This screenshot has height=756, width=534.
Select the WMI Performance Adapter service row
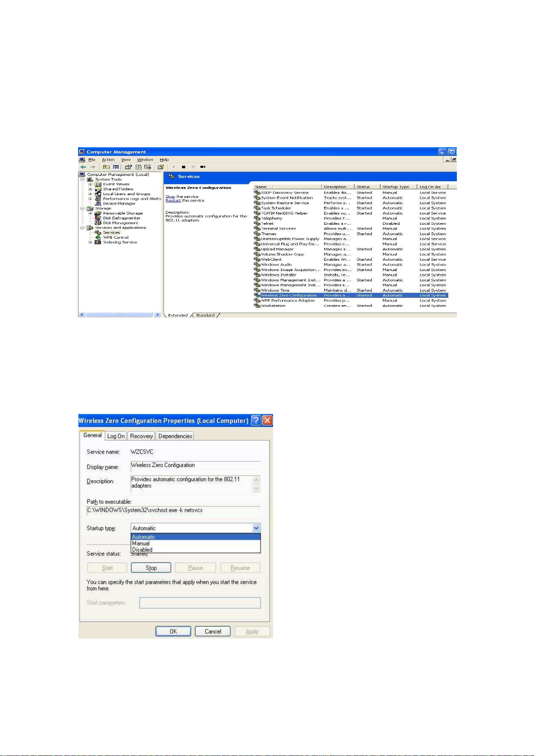pos(351,301)
